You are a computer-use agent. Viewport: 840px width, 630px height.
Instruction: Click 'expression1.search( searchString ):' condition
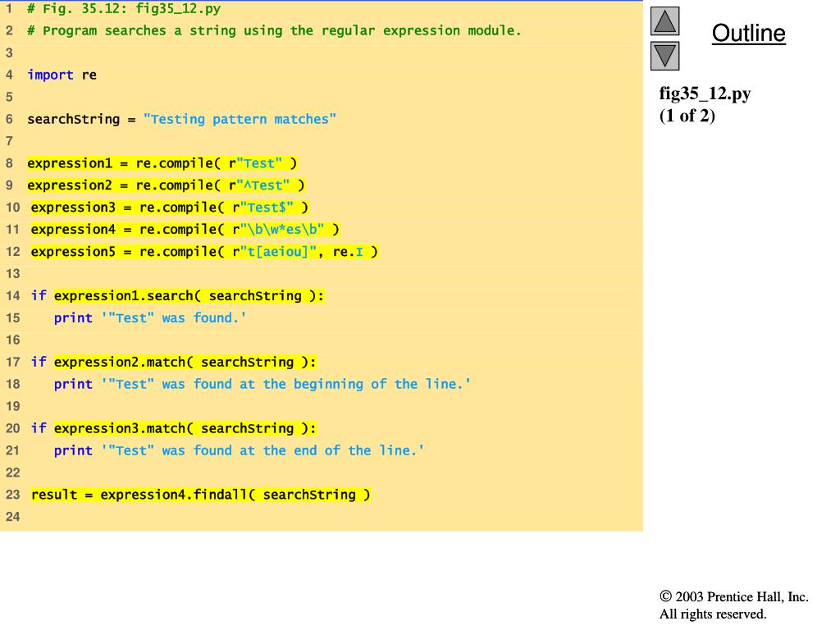[x=189, y=295]
